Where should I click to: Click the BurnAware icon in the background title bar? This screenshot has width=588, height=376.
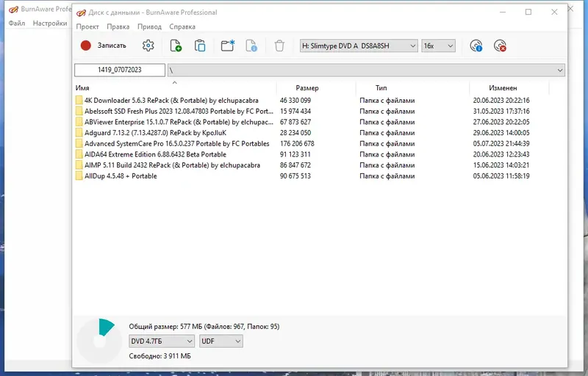[x=13, y=9]
